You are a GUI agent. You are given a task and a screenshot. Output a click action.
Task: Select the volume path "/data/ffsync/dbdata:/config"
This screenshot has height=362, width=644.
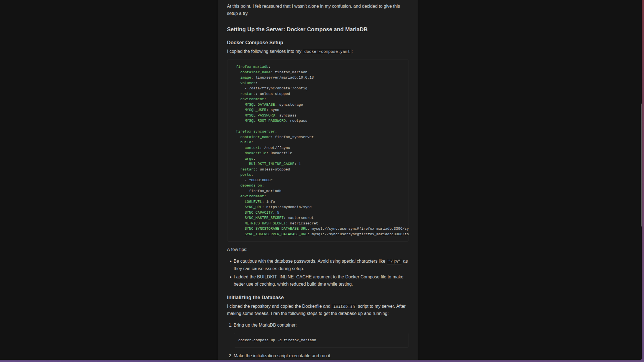click(278, 88)
